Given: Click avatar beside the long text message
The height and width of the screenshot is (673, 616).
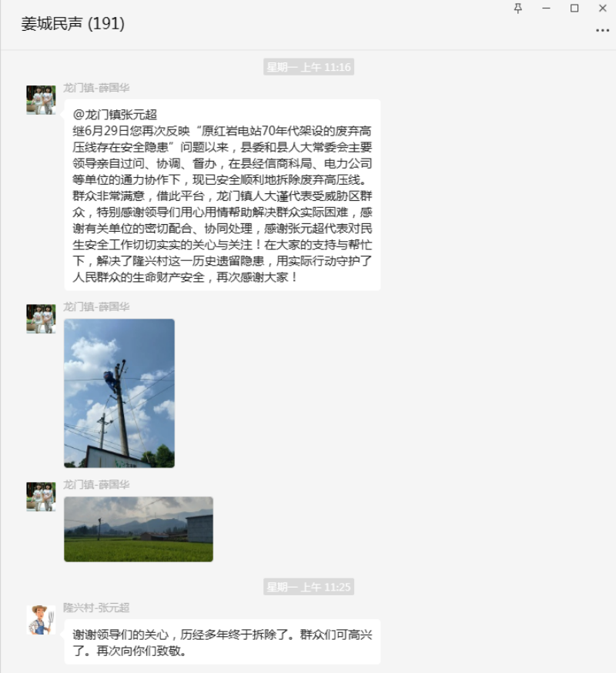Looking at the screenshot, I should click(x=41, y=99).
